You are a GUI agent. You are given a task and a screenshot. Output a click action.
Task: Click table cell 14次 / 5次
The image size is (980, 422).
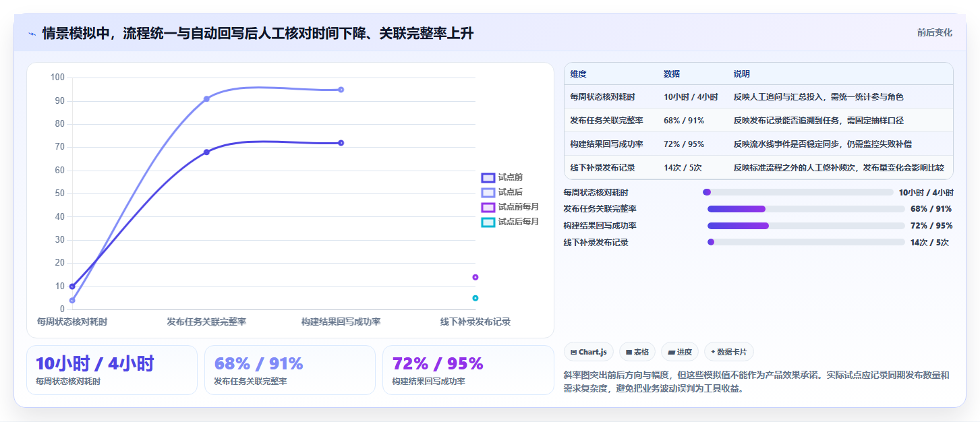point(683,168)
